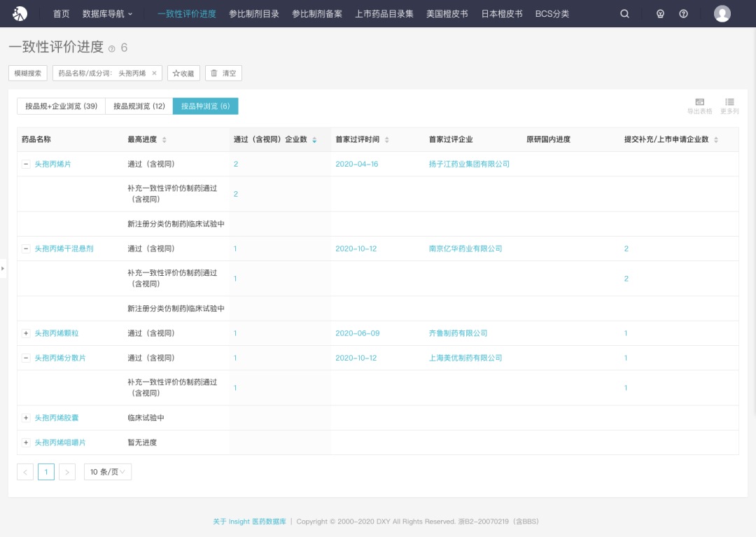Open 上市药品目录集 in the navbar

[384, 14]
